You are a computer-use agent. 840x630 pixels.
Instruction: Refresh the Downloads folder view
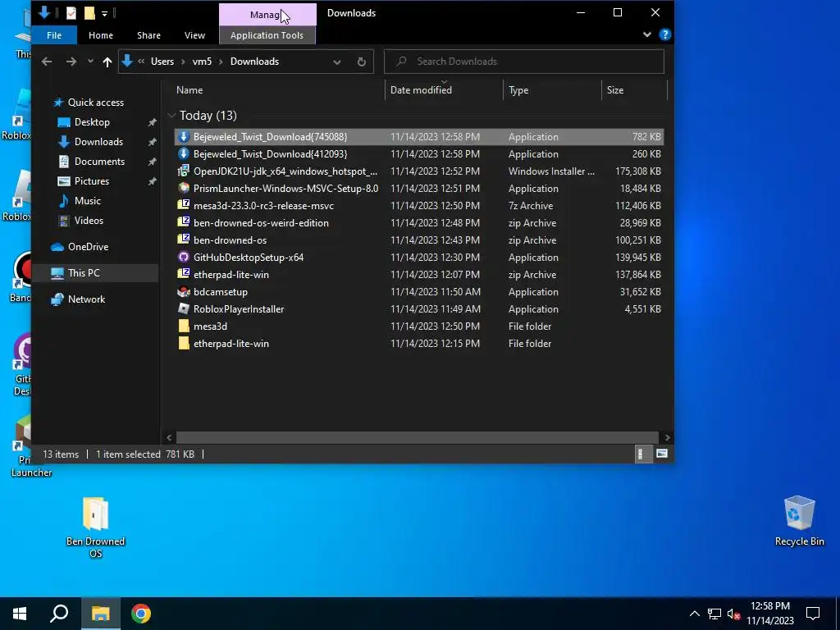362,62
